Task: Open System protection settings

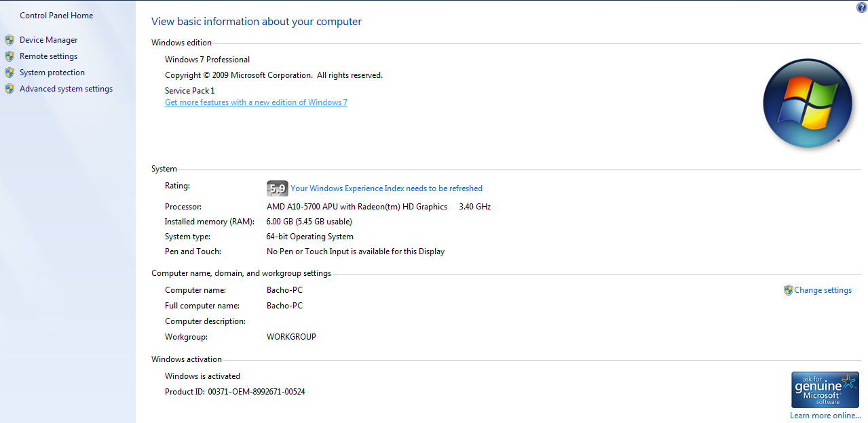Action: [x=52, y=73]
